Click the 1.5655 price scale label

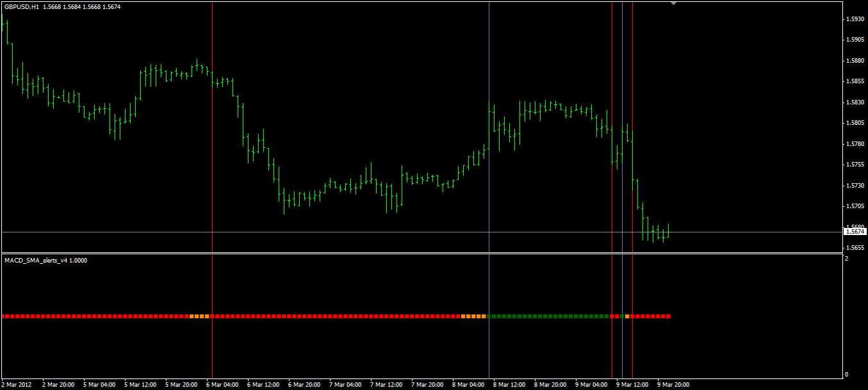tap(855, 248)
